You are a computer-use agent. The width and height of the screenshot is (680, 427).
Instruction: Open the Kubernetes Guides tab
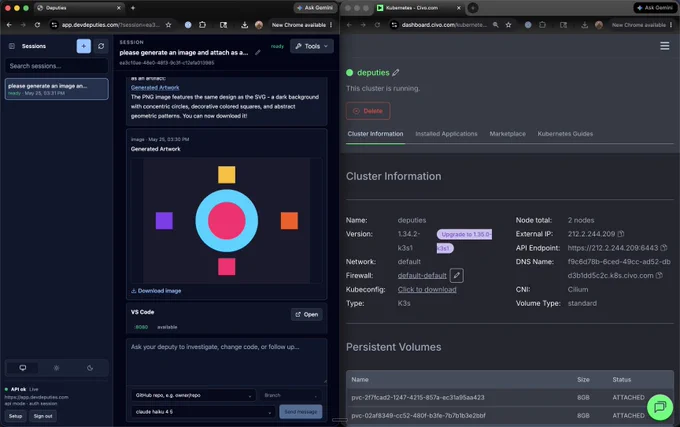click(565, 134)
